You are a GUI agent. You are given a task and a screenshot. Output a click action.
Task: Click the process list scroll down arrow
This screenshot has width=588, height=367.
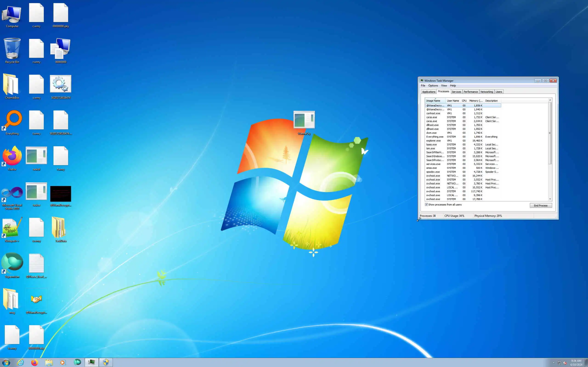550,199
